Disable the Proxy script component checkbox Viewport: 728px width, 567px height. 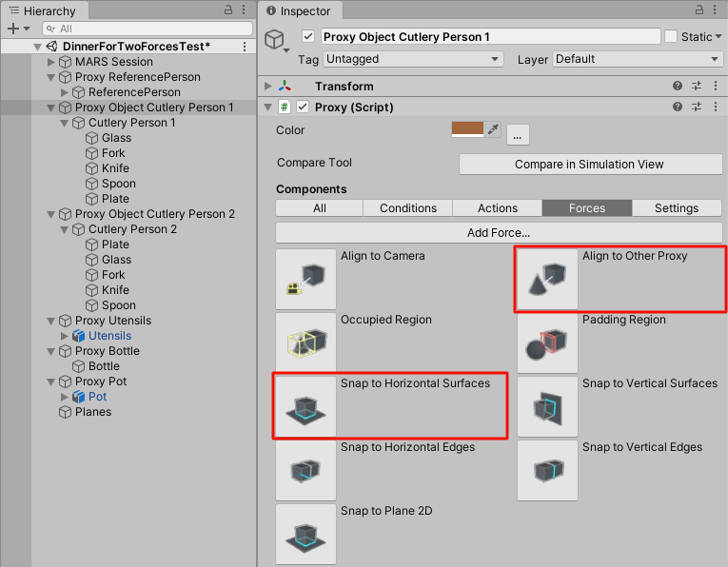click(x=303, y=108)
